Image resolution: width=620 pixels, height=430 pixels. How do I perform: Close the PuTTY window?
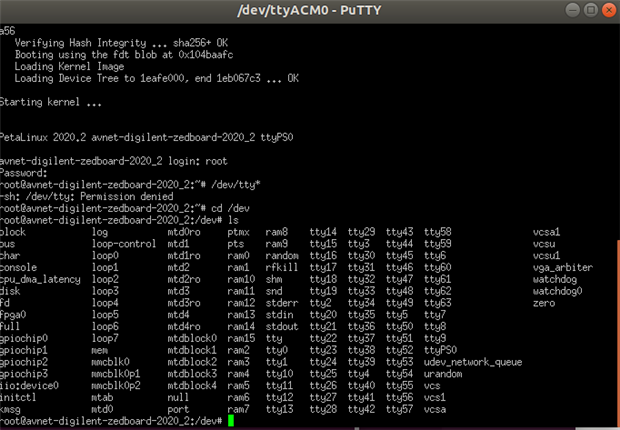coord(609,10)
